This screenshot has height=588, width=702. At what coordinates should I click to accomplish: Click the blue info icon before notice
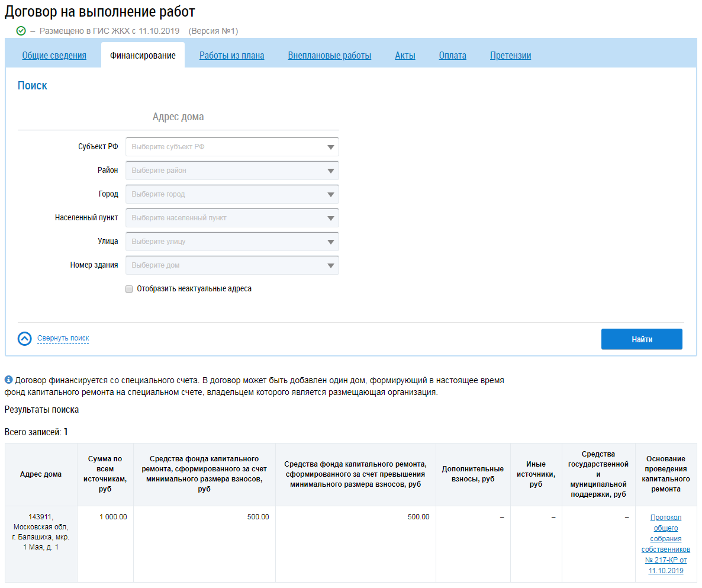point(8,380)
